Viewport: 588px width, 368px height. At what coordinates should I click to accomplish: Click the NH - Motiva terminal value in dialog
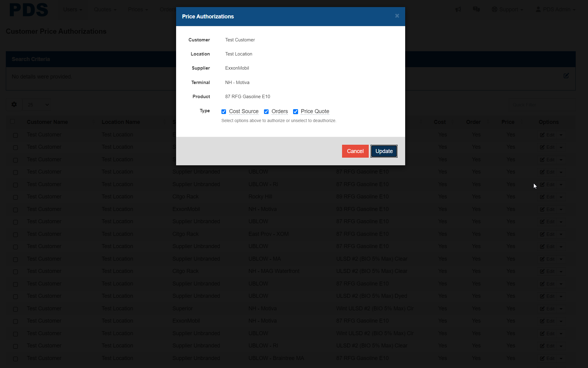237,82
